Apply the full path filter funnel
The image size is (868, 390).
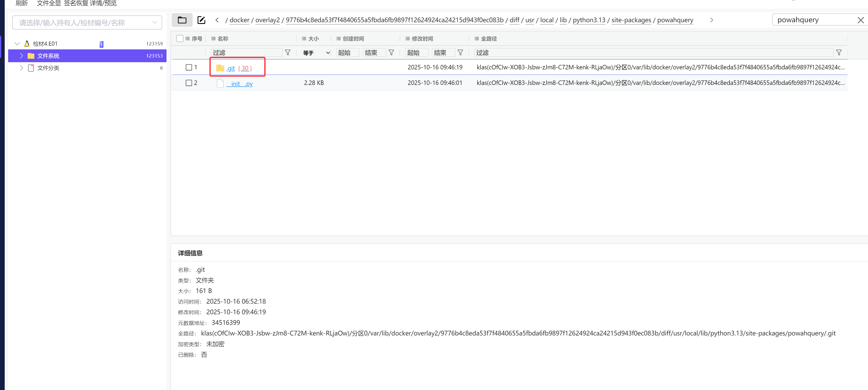[x=839, y=53]
